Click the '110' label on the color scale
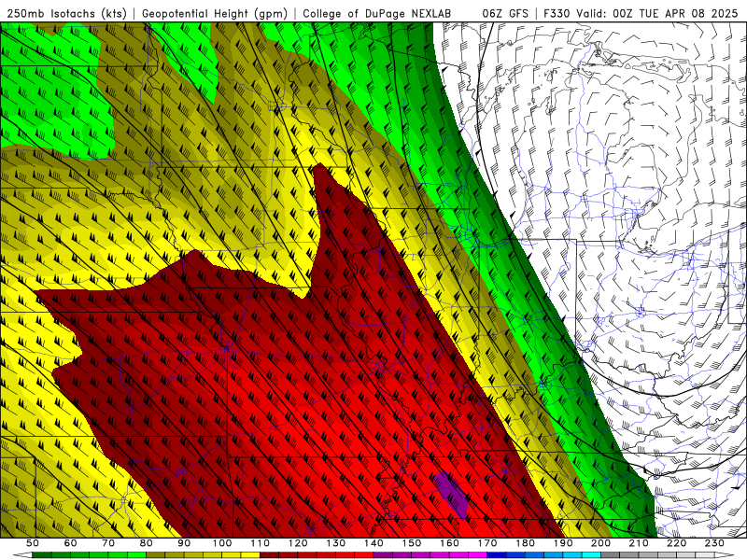 (261, 543)
